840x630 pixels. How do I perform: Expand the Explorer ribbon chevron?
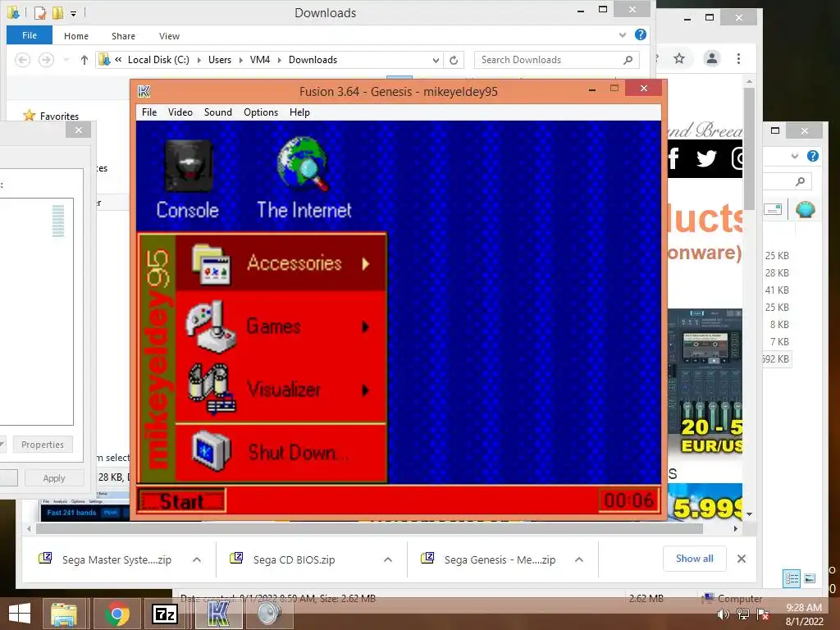pyautogui.click(x=622, y=34)
